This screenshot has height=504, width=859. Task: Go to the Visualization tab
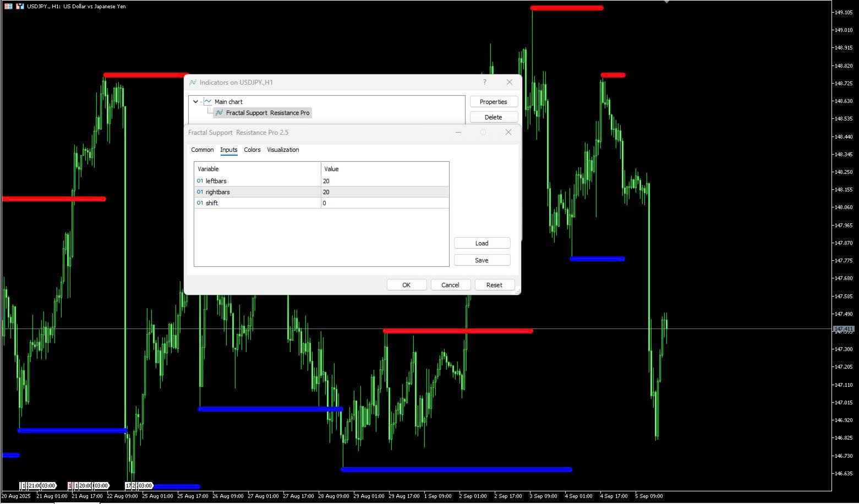pyautogui.click(x=283, y=150)
